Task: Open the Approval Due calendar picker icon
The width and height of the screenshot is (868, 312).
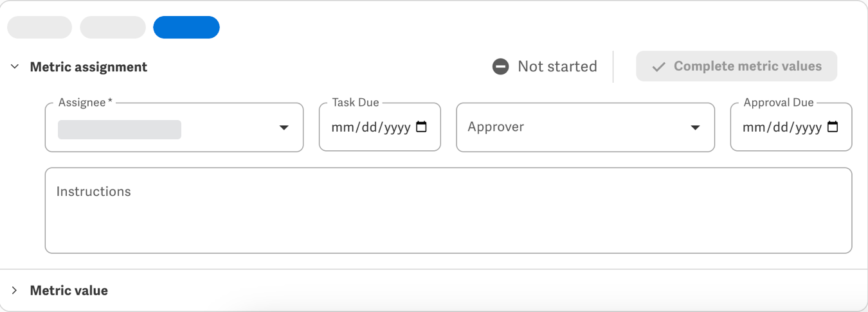Action: point(833,127)
